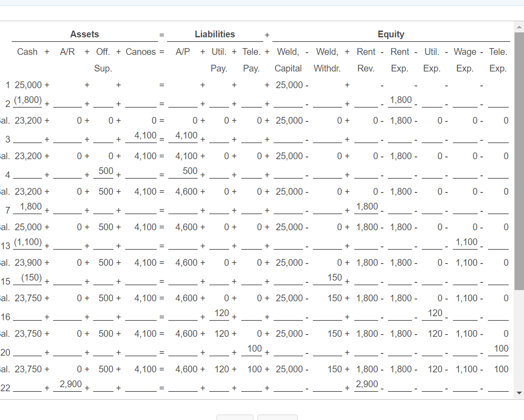Select the 23,900 cash balance
The image size is (524, 420).
pyautogui.click(x=28, y=263)
